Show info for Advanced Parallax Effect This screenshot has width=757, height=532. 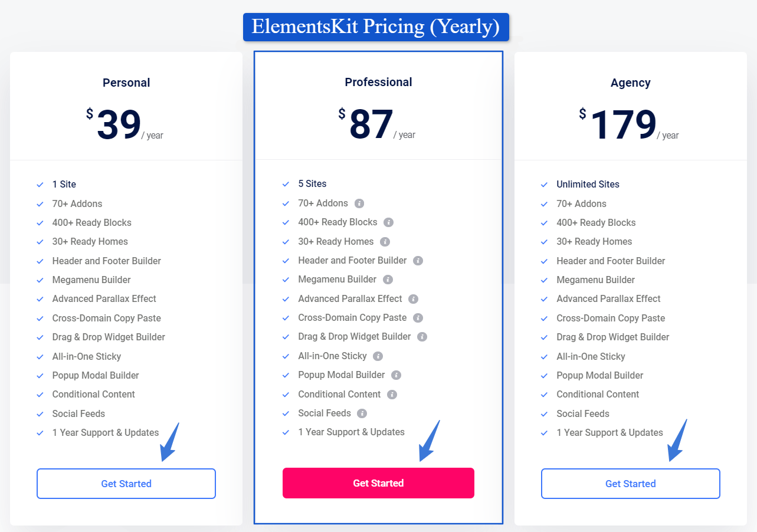pos(414,299)
